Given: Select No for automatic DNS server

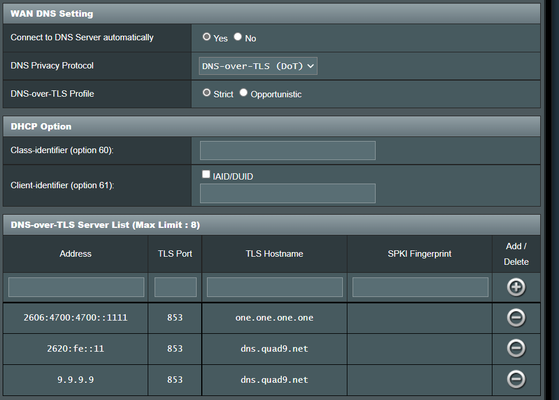Looking at the screenshot, I should click(x=238, y=37).
